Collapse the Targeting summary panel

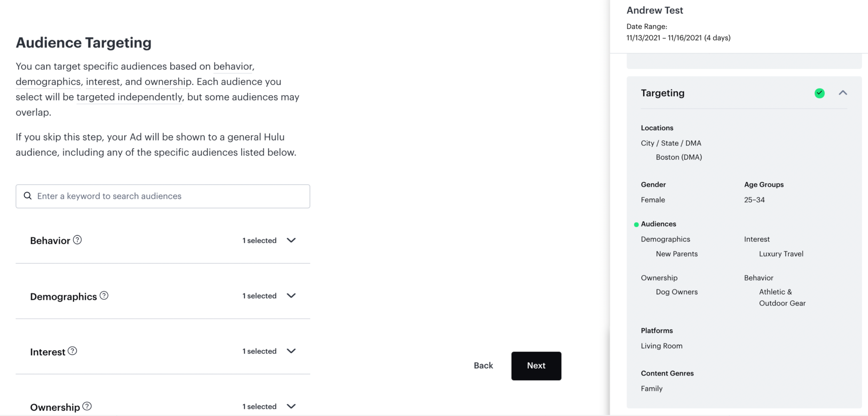[843, 93]
